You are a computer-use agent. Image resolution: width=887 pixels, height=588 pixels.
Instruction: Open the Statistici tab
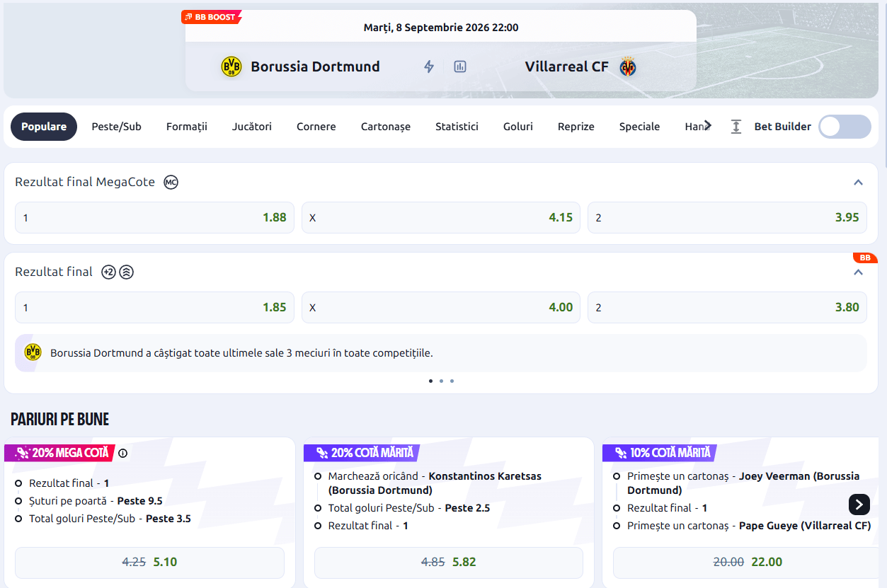click(457, 127)
